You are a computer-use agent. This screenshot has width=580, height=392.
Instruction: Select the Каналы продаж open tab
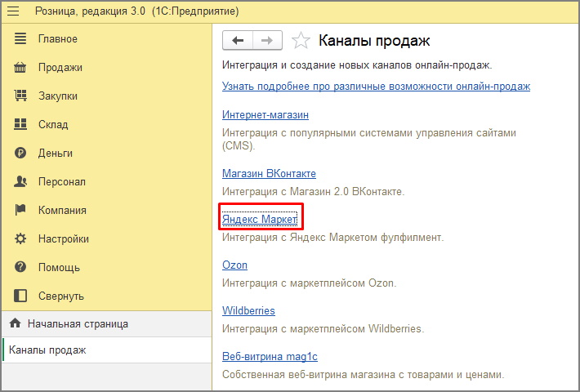[107, 350]
